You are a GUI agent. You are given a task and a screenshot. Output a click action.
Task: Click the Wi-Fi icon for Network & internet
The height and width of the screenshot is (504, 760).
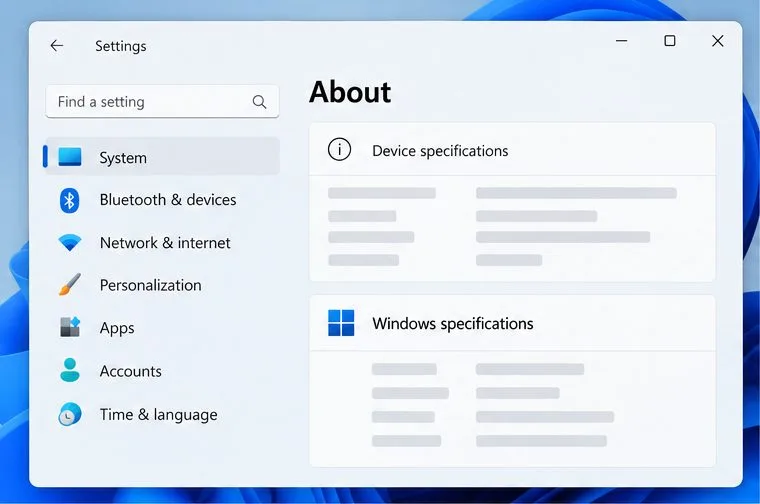click(70, 242)
